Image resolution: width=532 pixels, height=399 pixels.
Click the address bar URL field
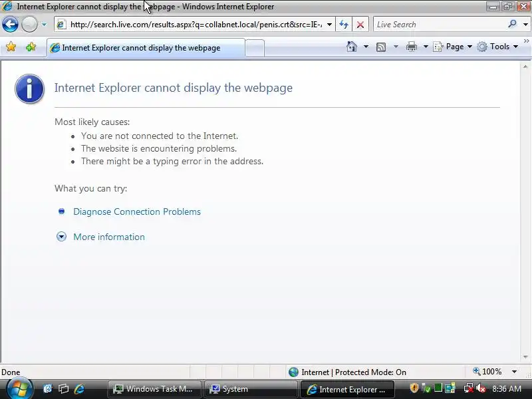coord(196,25)
